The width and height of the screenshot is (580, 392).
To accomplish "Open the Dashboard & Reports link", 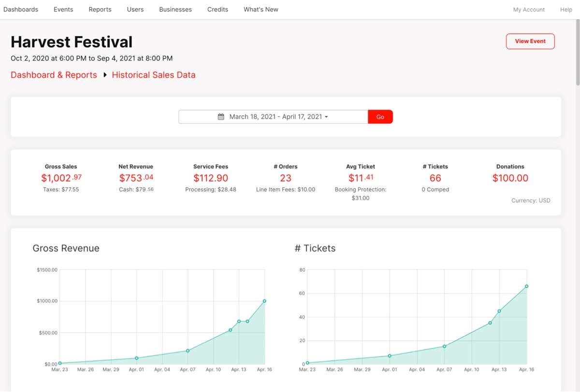I will click(x=54, y=75).
